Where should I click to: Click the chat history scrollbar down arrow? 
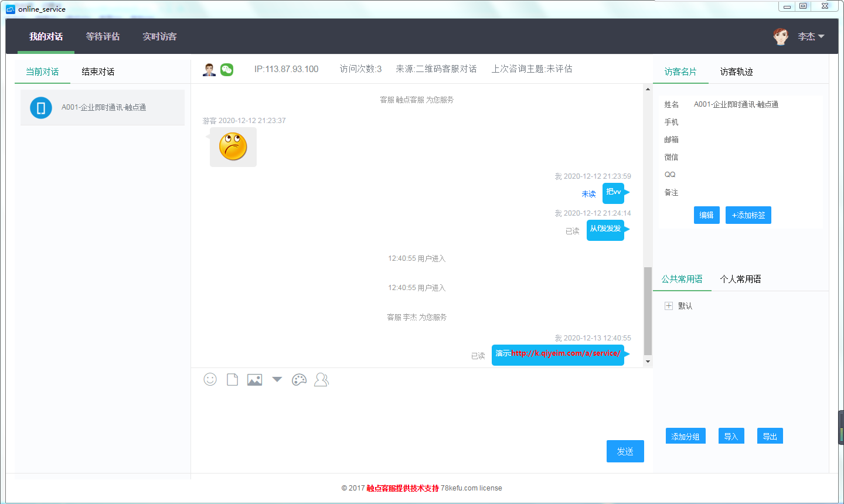coord(648,362)
